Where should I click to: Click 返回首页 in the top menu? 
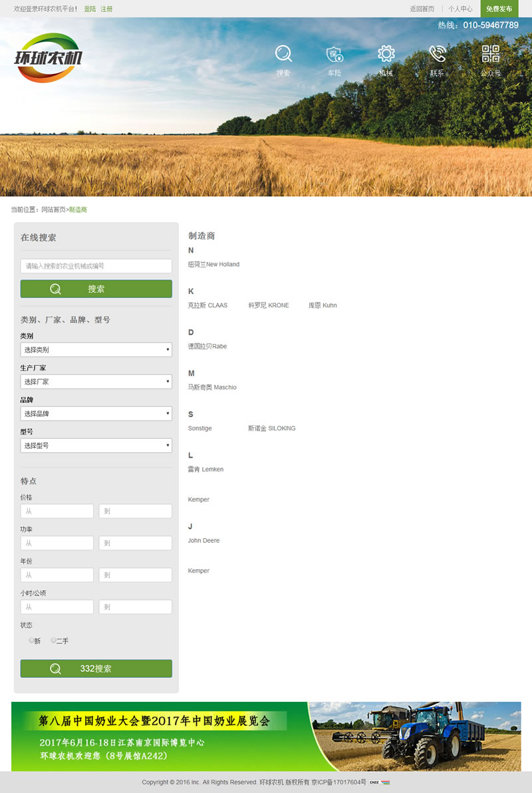click(x=422, y=9)
